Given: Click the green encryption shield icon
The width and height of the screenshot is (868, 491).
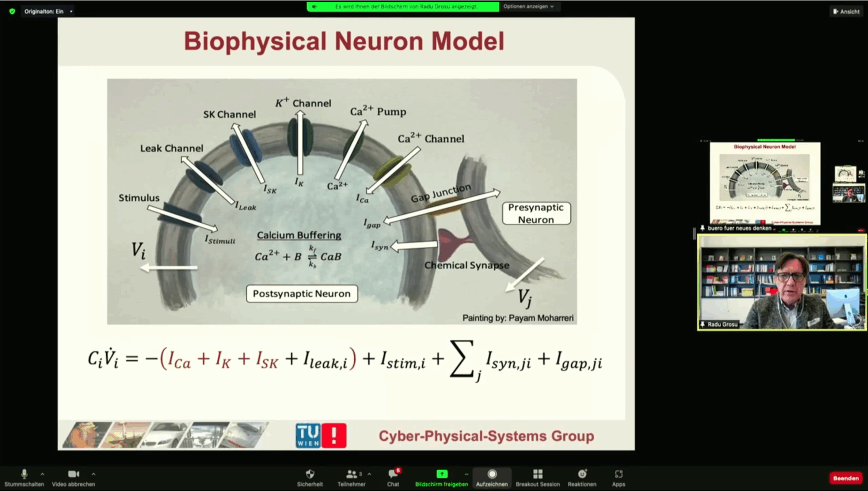Looking at the screenshot, I should click(x=12, y=12).
